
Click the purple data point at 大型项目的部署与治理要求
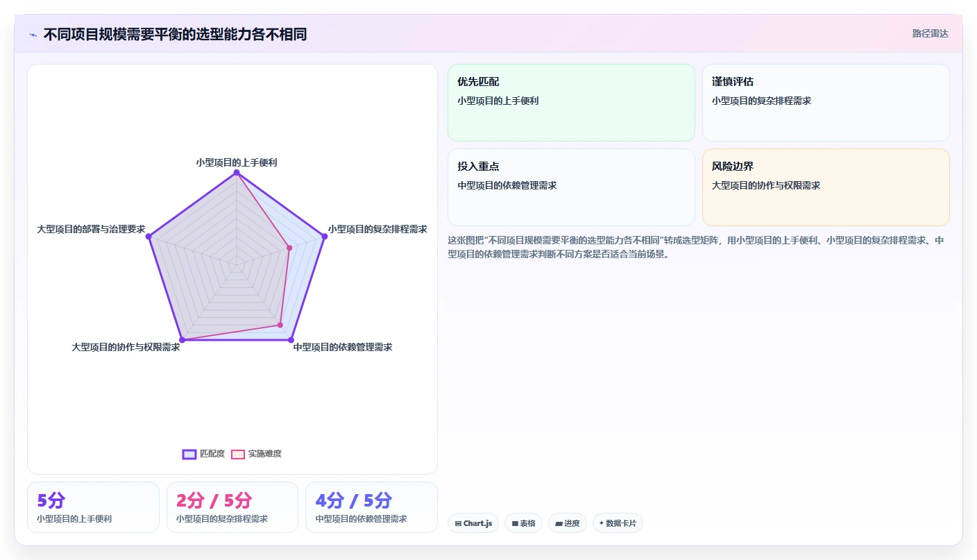pos(148,237)
